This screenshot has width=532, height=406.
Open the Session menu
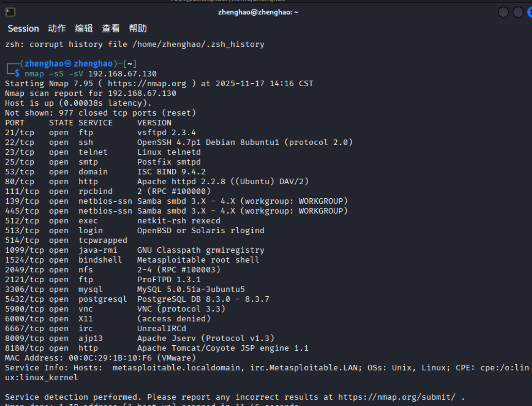[23, 28]
